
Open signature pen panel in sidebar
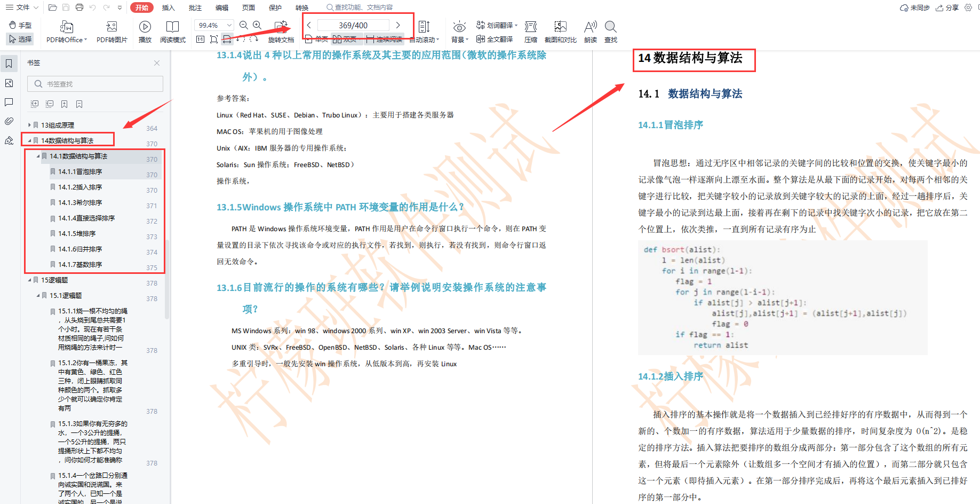pyautogui.click(x=9, y=140)
